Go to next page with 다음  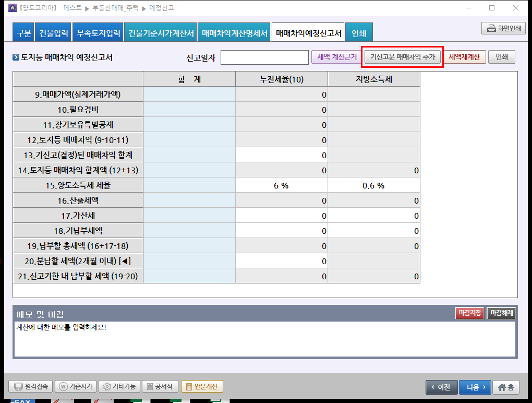tap(475, 387)
